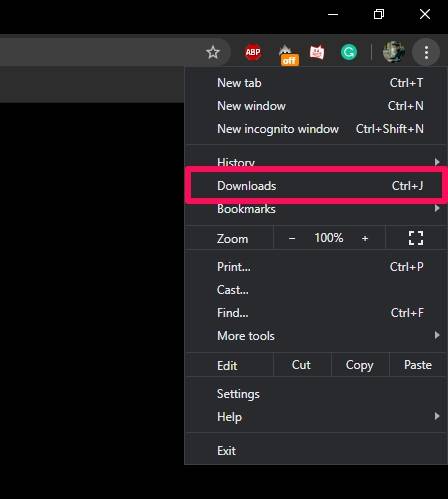The width and height of the screenshot is (448, 499).
Task: Choose Find... in the menu
Action: pos(315,313)
